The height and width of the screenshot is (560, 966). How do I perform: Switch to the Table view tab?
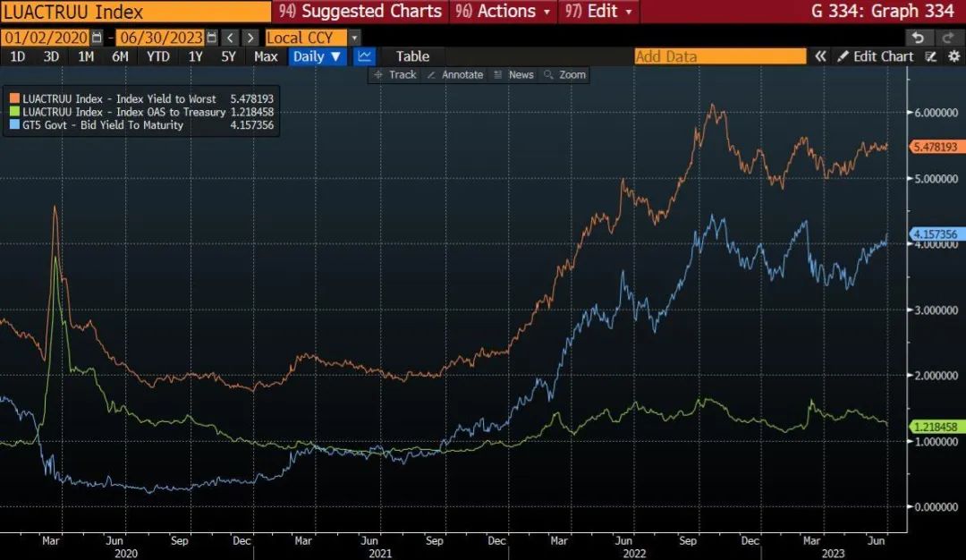click(412, 56)
